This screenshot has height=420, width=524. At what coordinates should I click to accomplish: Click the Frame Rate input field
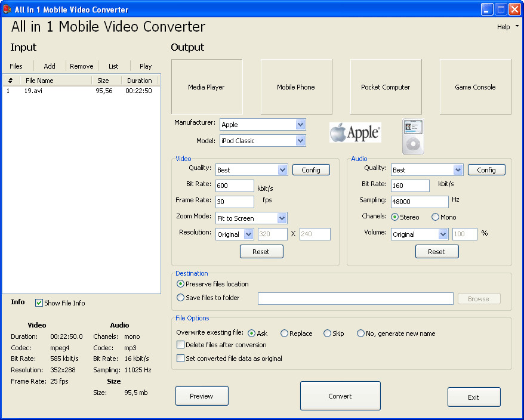pyautogui.click(x=235, y=202)
